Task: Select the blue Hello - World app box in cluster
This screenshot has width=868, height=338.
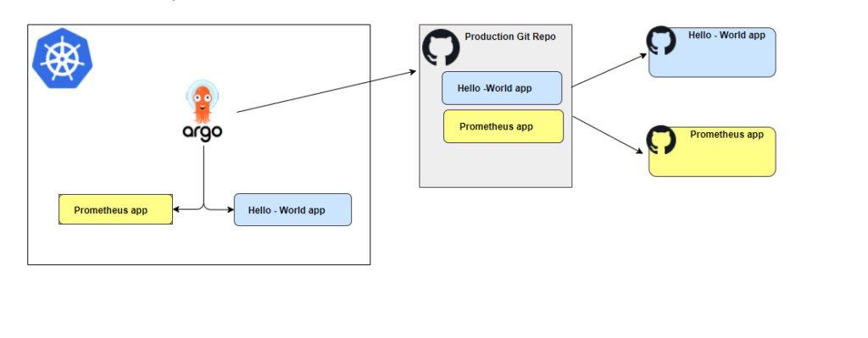Action: (x=292, y=209)
